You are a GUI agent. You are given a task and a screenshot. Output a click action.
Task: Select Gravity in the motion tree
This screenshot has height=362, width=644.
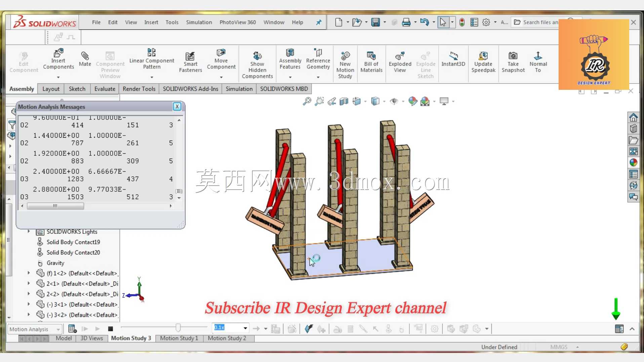(x=55, y=263)
